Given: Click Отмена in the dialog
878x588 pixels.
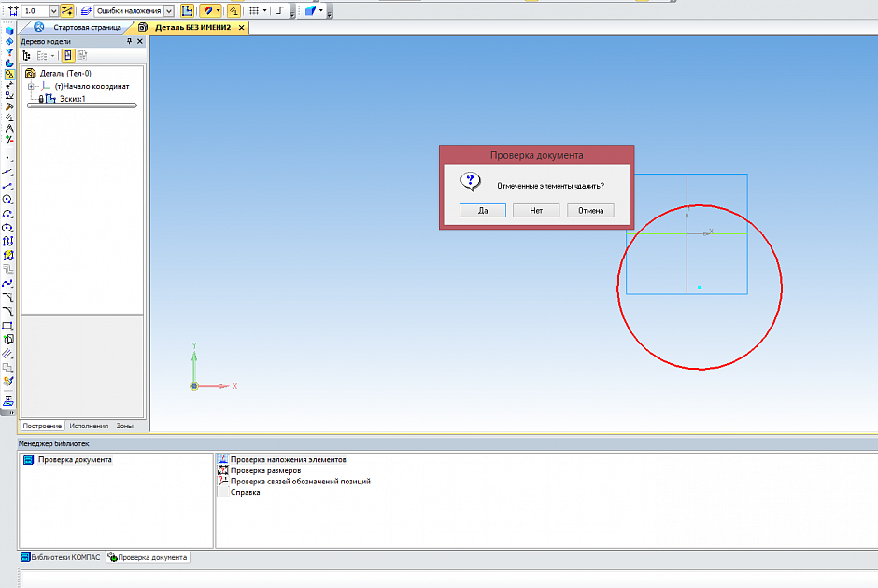Looking at the screenshot, I should [590, 210].
